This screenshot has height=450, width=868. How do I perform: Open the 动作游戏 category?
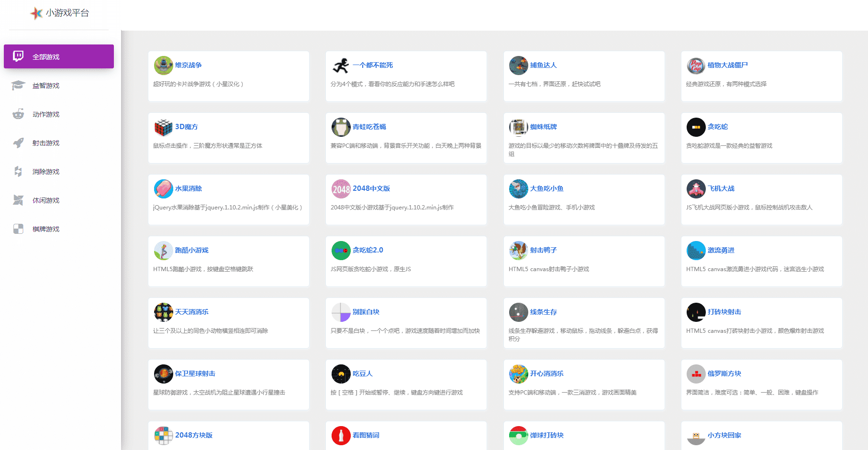[59, 114]
